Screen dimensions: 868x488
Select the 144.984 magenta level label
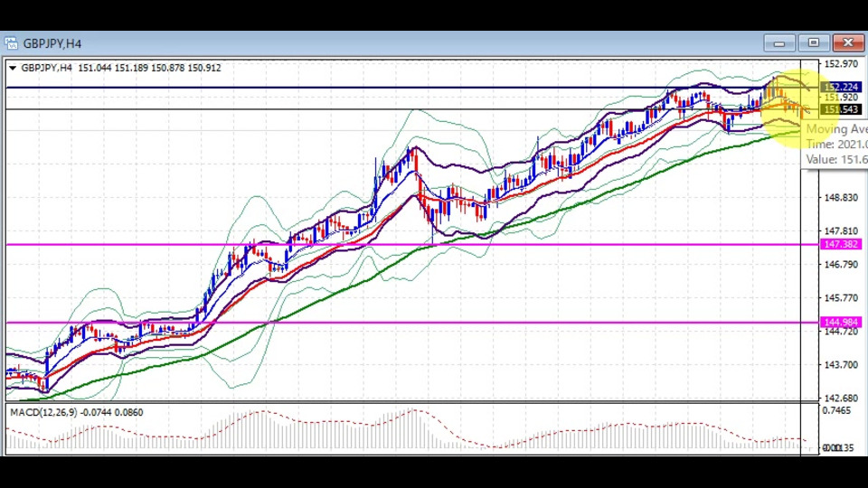click(x=840, y=322)
